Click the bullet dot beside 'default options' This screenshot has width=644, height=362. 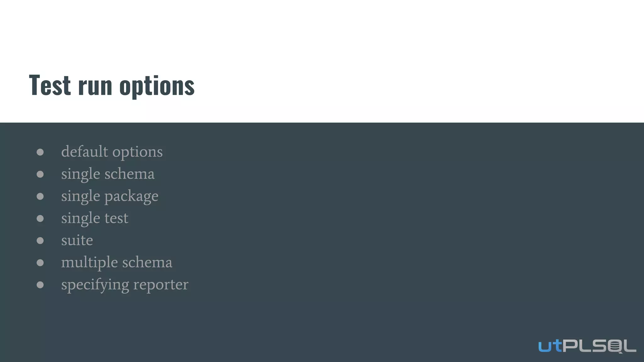tap(40, 152)
